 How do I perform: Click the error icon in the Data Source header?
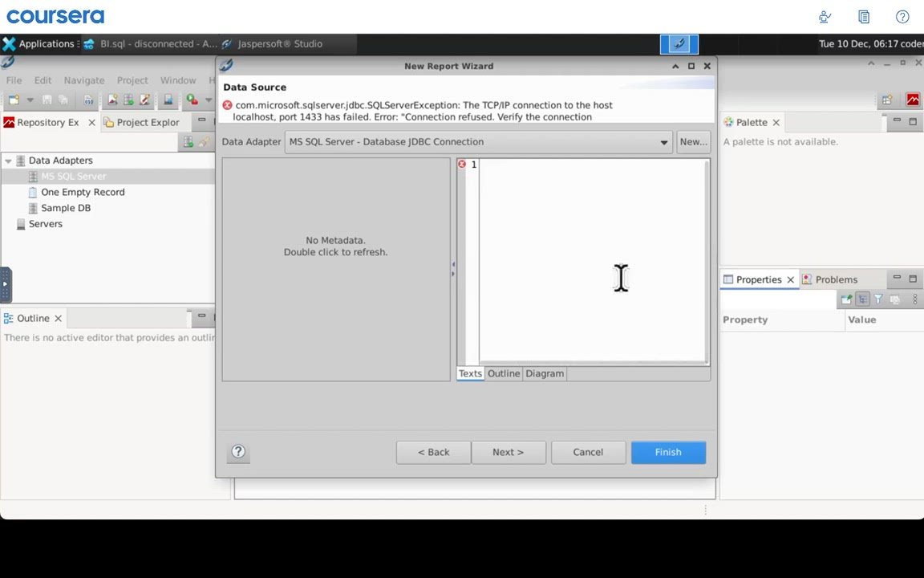[228, 105]
